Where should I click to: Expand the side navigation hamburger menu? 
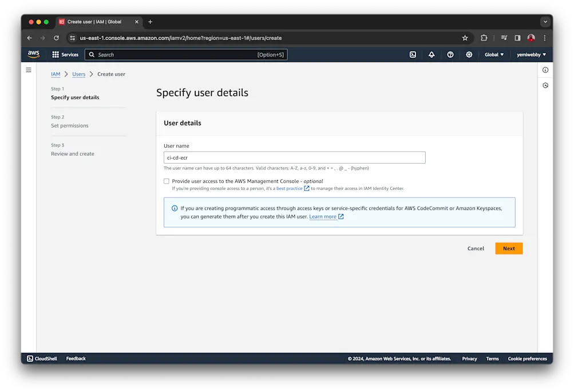point(29,70)
